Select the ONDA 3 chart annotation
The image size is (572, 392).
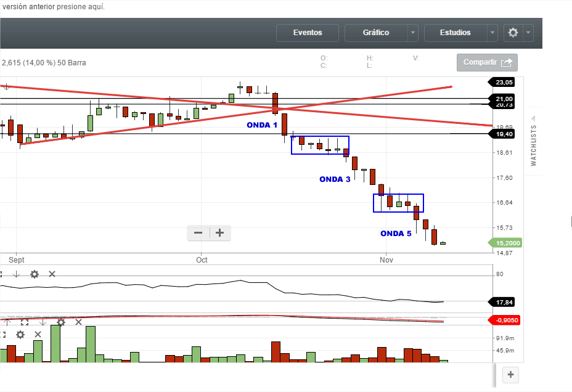coord(335,179)
